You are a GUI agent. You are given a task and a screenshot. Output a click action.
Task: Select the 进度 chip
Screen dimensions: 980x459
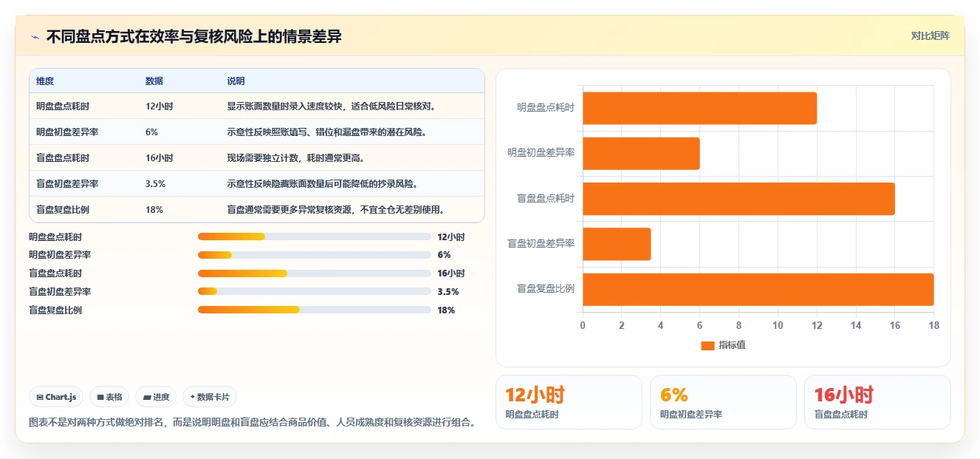pos(156,397)
